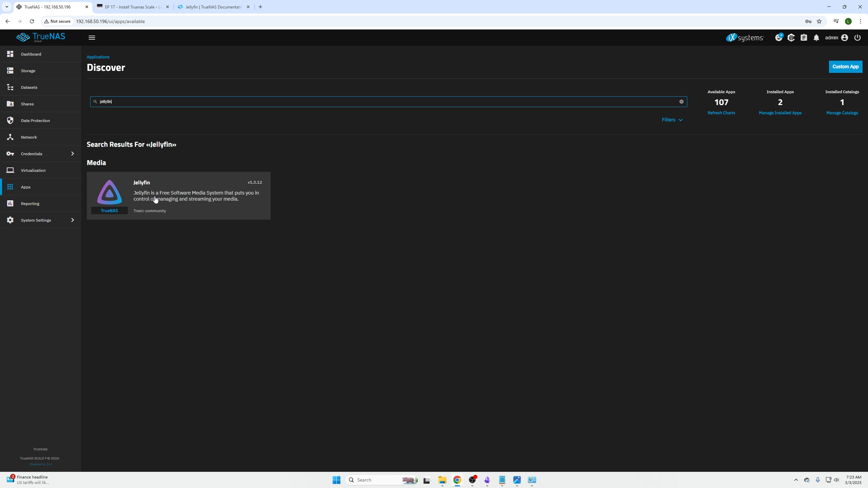
Task: Click the Applications breadcrumb link
Action: (x=98, y=57)
